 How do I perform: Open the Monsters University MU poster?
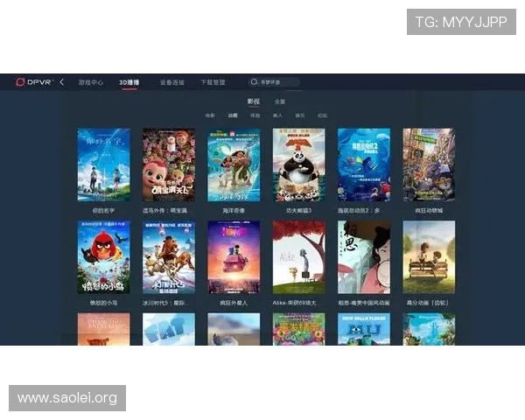coord(364,329)
